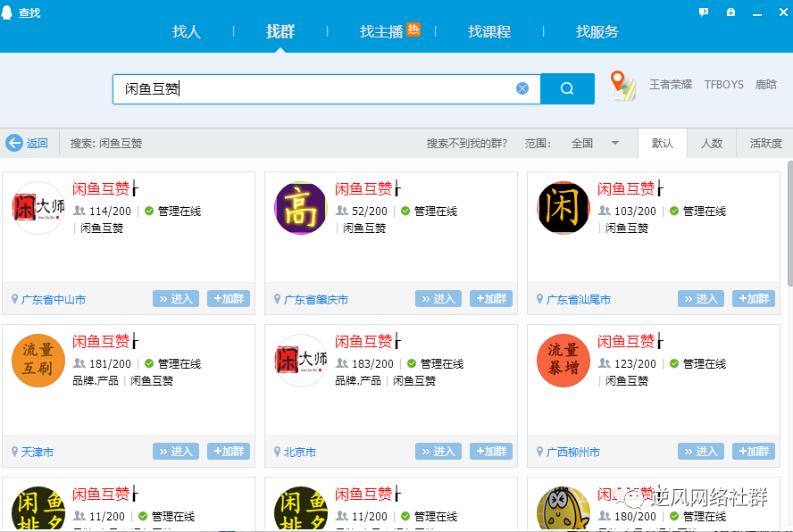Join the 广西柳州市 group
793x532 pixels.
pos(754,451)
